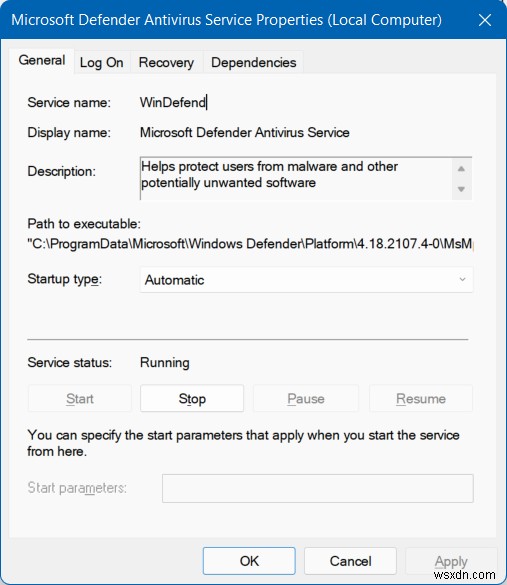The height and width of the screenshot is (585, 507).
Task: Open the Recovery tab
Action: point(166,62)
